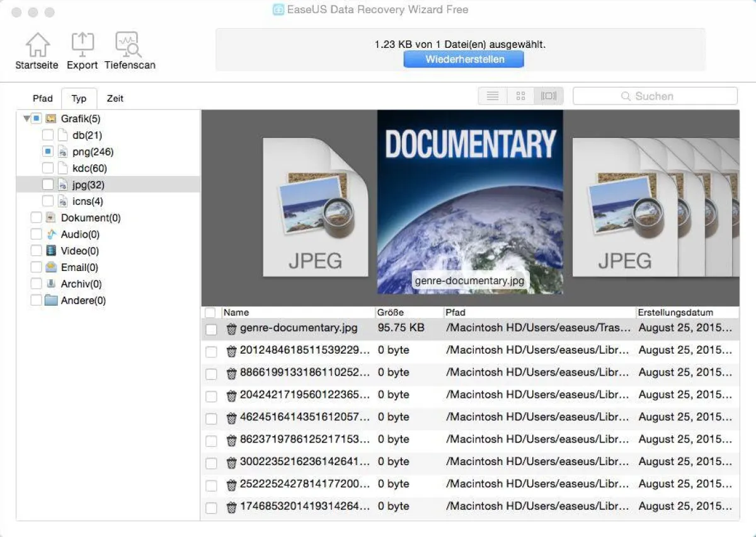The height and width of the screenshot is (537, 756).
Task: Activate the cover flow view icon
Action: click(x=549, y=95)
